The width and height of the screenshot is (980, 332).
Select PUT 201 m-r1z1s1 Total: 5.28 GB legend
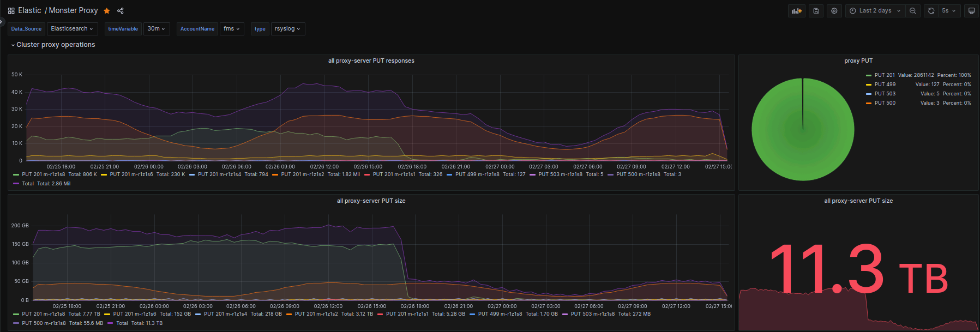(x=422, y=314)
